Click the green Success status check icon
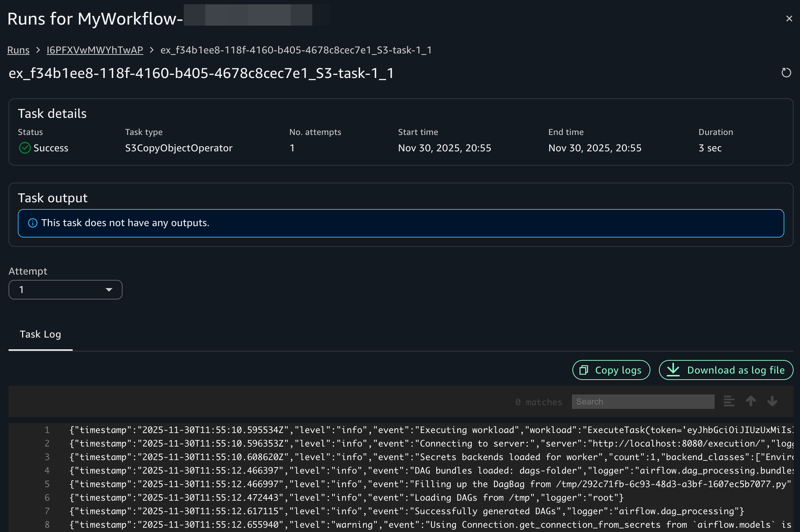Viewport: 800px width, 532px height. [x=24, y=148]
